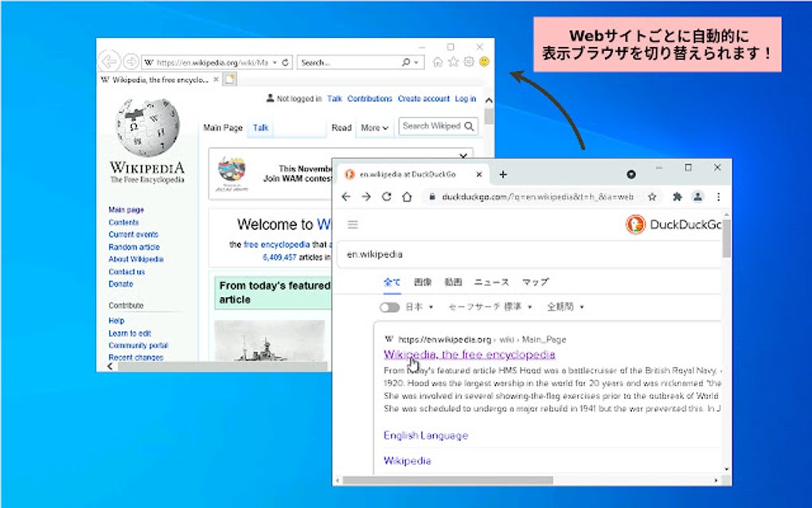Select the 全て results tab
The width and height of the screenshot is (812, 508).
(392, 282)
